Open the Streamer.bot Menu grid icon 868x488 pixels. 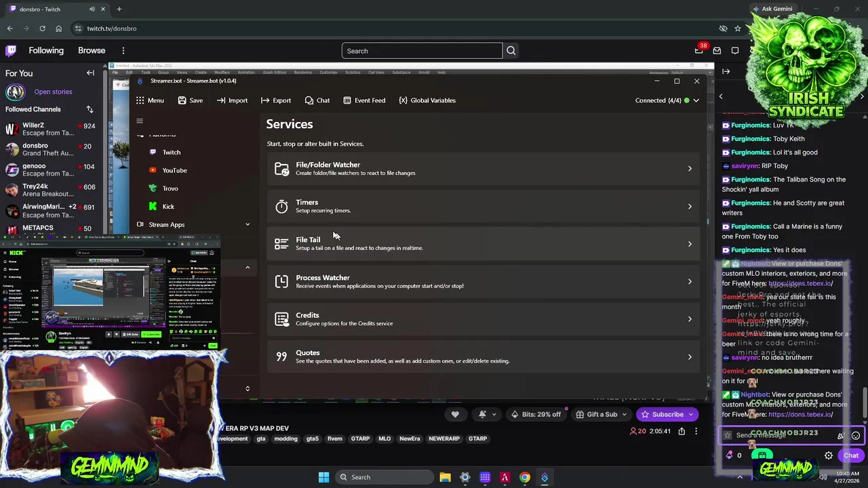(140, 100)
